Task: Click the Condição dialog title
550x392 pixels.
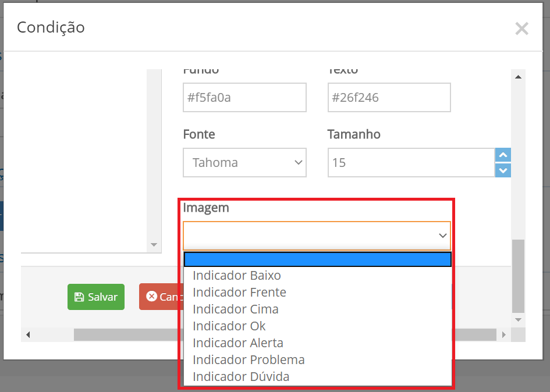Action: click(x=51, y=27)
